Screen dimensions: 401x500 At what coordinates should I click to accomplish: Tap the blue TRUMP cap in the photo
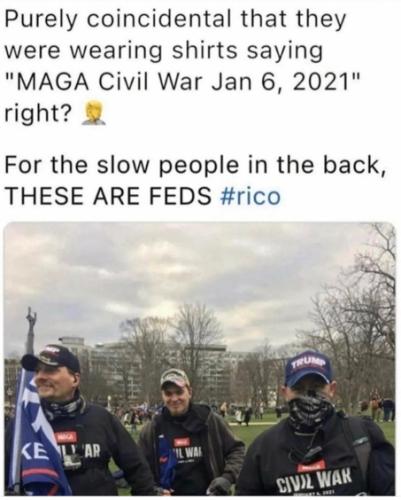pos(308,368)
